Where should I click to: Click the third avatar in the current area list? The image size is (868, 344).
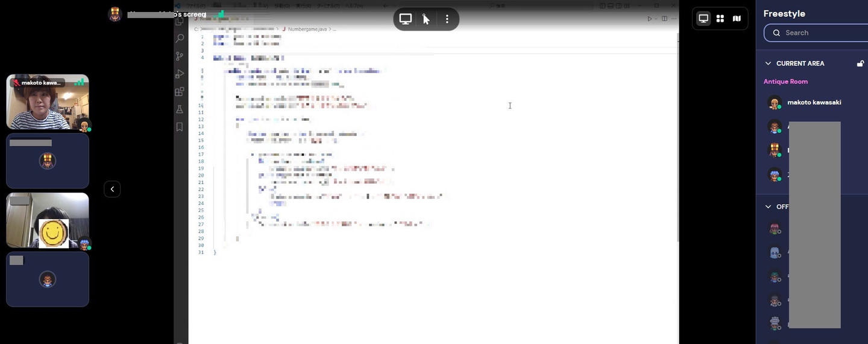[x=775, y=150]
